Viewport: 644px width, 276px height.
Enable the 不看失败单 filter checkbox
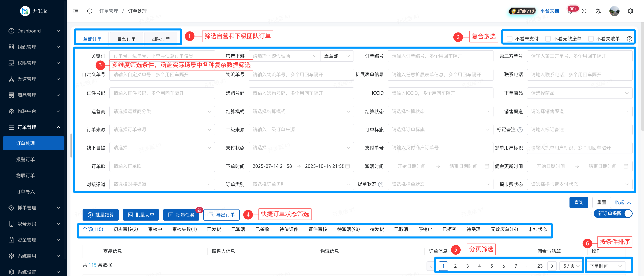[x=591, y=38]
